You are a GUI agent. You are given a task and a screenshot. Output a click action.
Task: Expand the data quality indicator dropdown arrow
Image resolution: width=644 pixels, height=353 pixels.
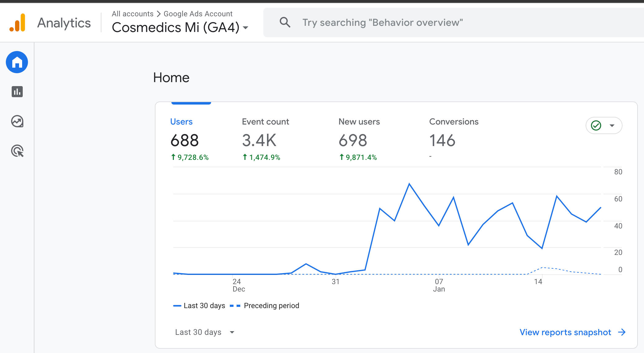(x=612, y=125)
